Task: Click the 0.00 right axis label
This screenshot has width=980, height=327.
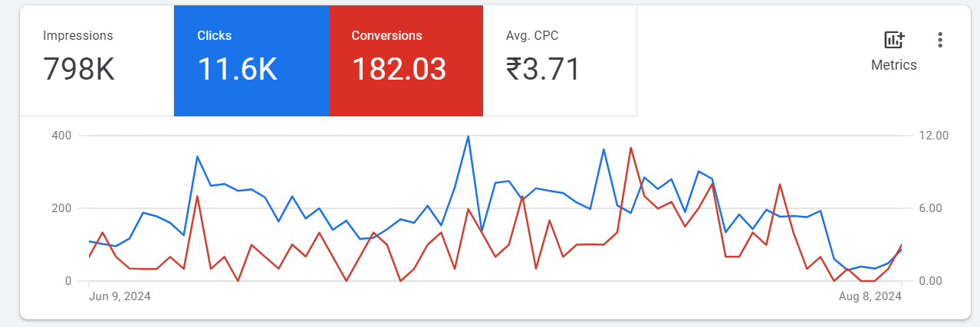Action: coord(934,281)
